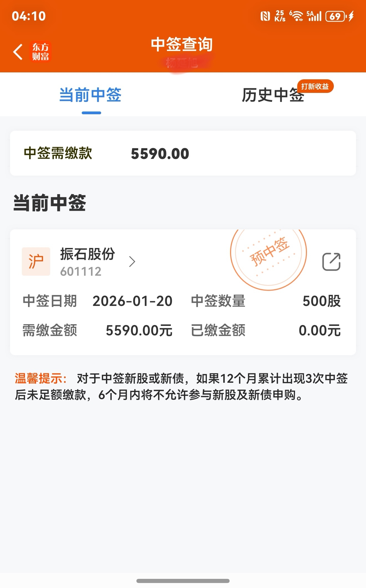Expand 振石股份 details via chevron
The image size is (366, 588).
pos(132,262)
